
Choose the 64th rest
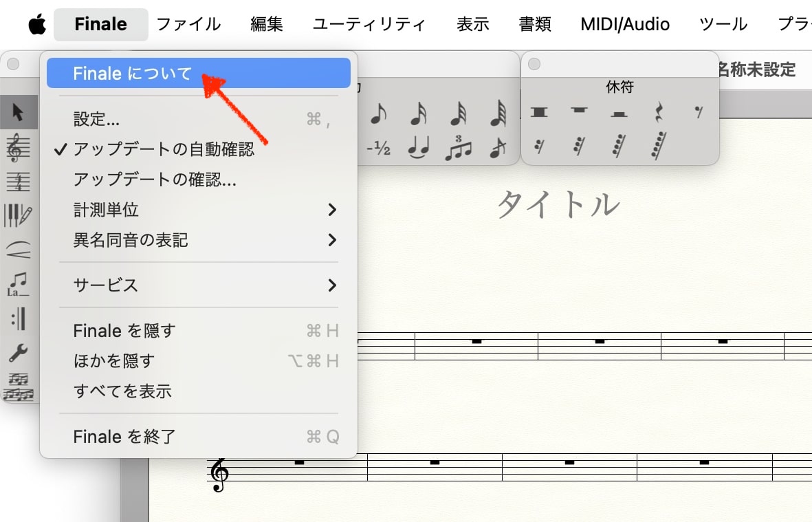pyautogui.click(x=618, y=146)
